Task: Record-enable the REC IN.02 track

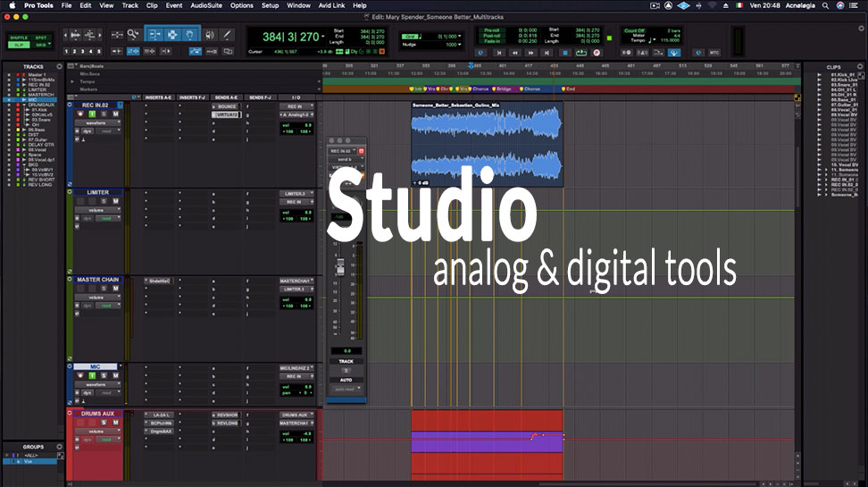Action: (80, 113)
